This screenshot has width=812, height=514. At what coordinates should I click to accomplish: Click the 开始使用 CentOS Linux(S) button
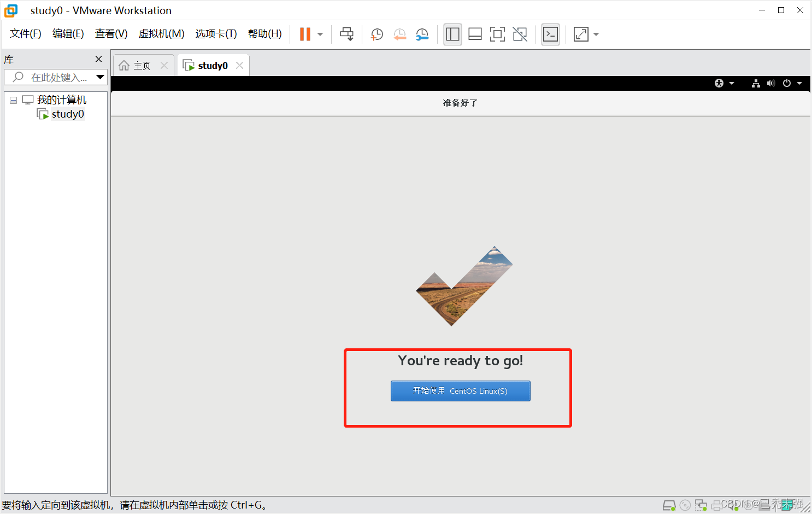click(461, 391)
